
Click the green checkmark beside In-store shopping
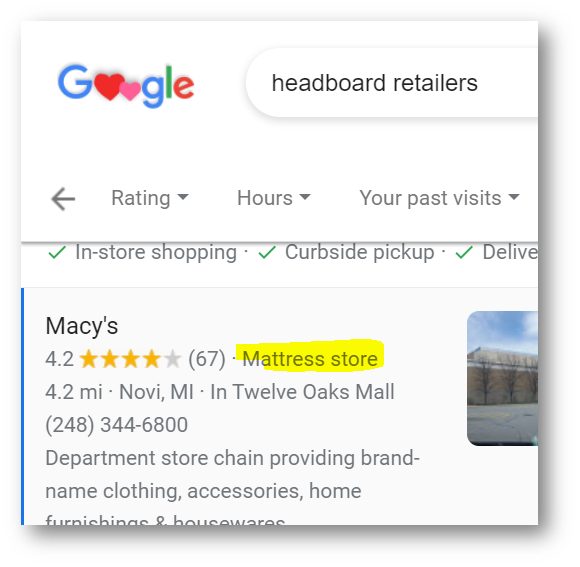[57, 253]
